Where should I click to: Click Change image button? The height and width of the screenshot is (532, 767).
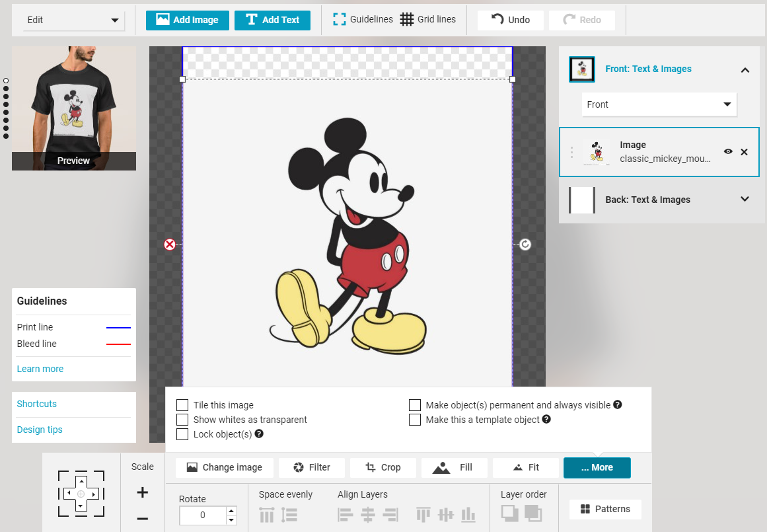coord(225,467)
